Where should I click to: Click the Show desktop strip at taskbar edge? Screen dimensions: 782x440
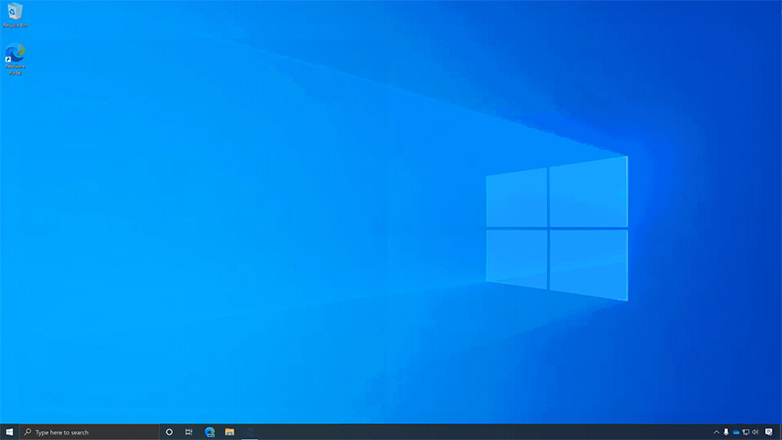pyautogui.click(x=780, y=432)
